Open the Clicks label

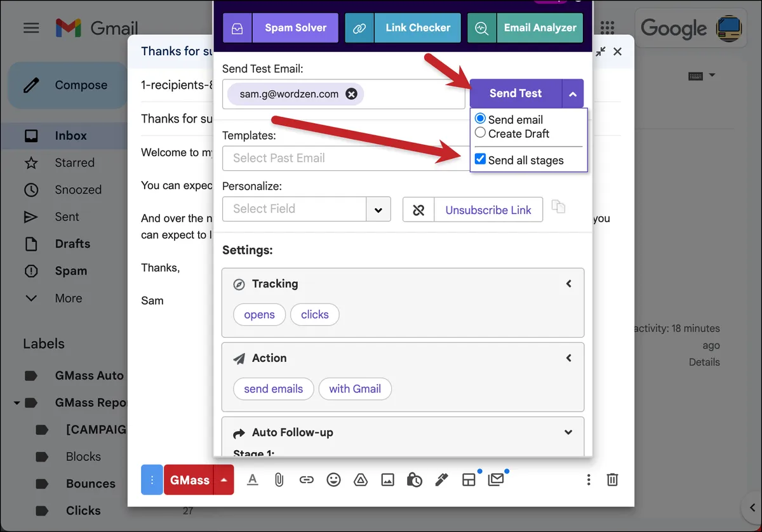[83, 510]
